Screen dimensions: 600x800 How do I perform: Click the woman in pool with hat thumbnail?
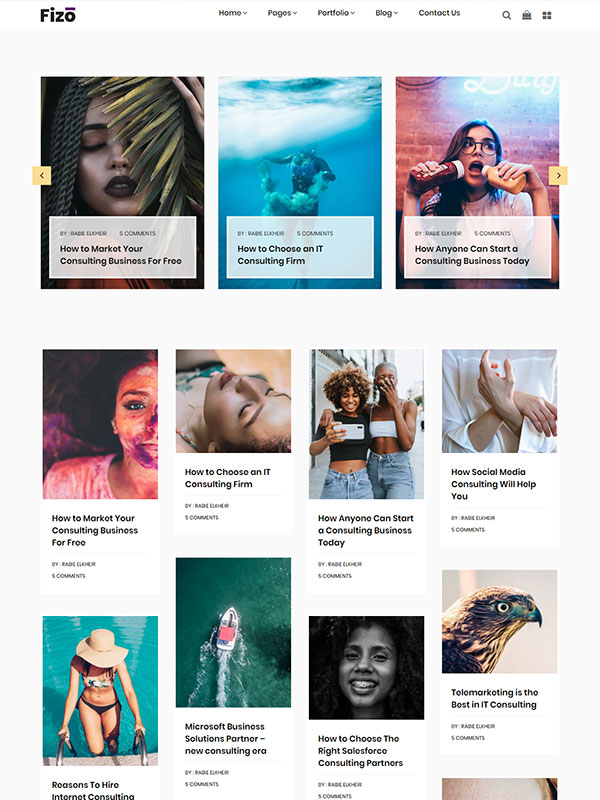pyautogui.click(x=100, y=691)
